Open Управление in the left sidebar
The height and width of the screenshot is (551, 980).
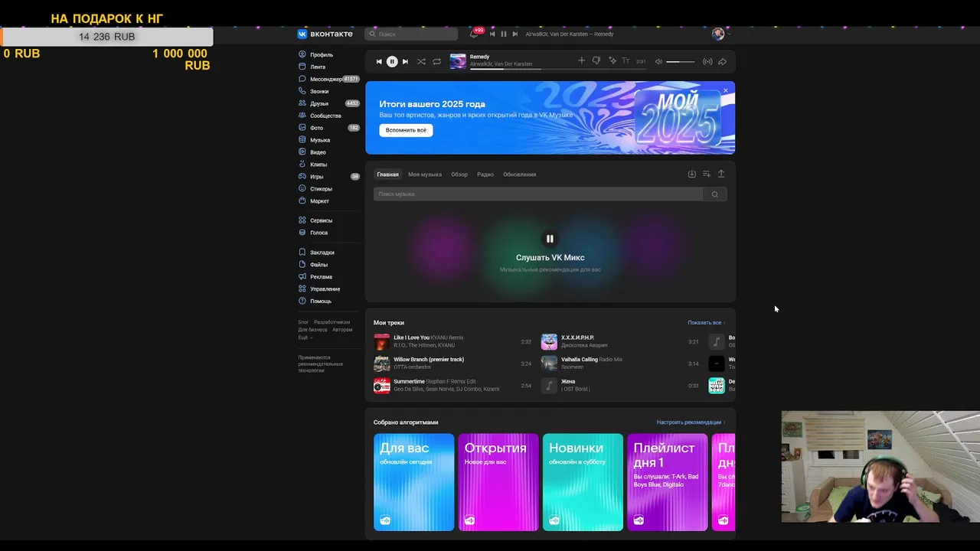click(319, 289)
